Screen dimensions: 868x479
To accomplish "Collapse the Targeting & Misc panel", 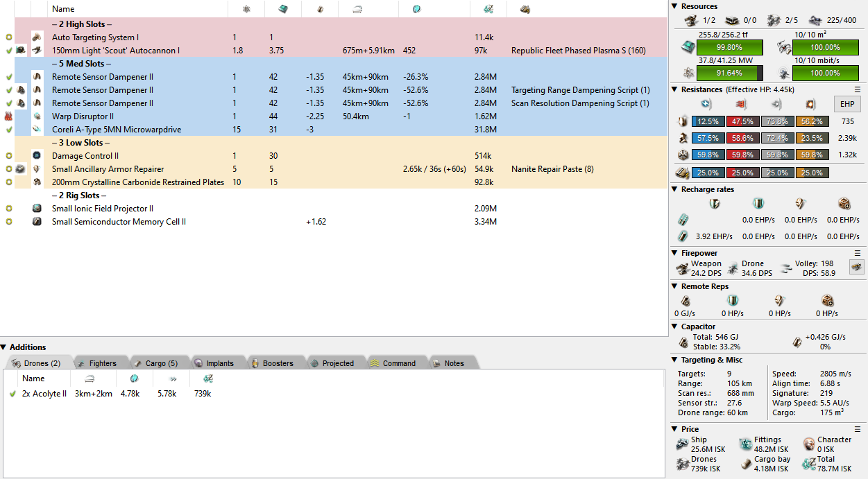I will (x=675, y=360).
